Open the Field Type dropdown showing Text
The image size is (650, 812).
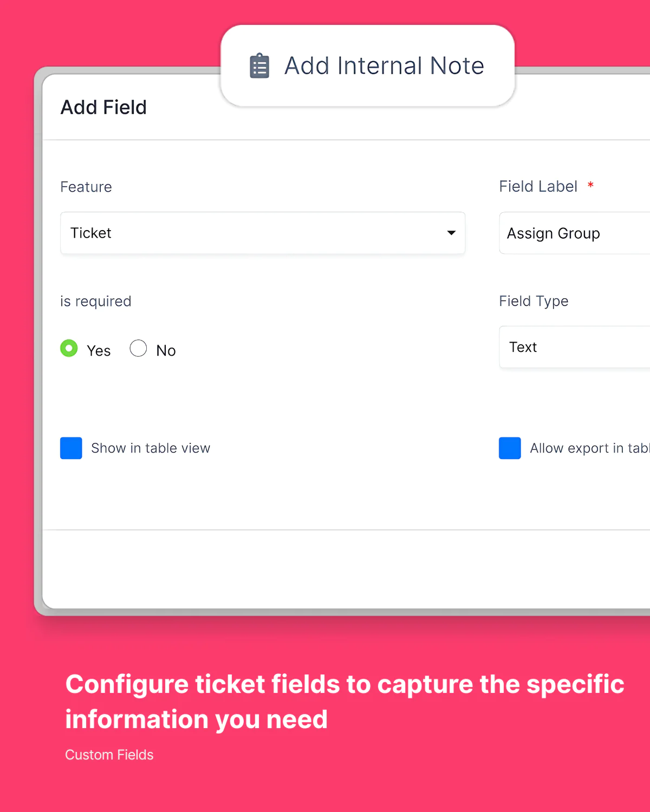(575, 347)
